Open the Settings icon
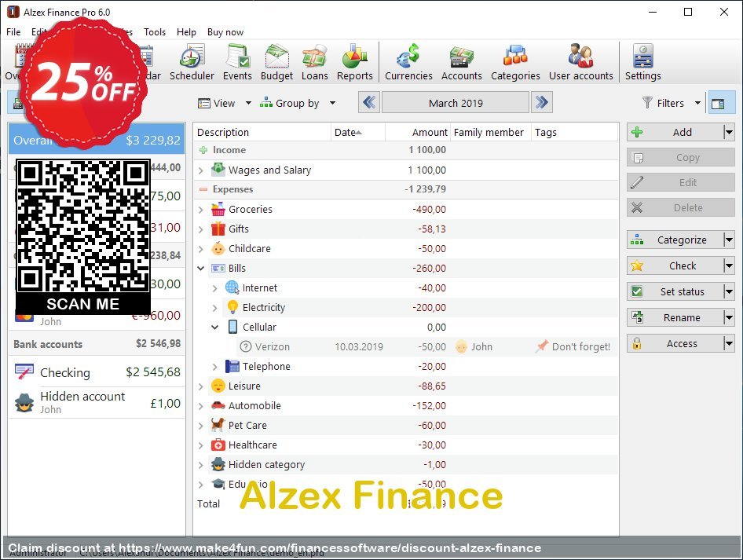 click(x=642, y=63)
